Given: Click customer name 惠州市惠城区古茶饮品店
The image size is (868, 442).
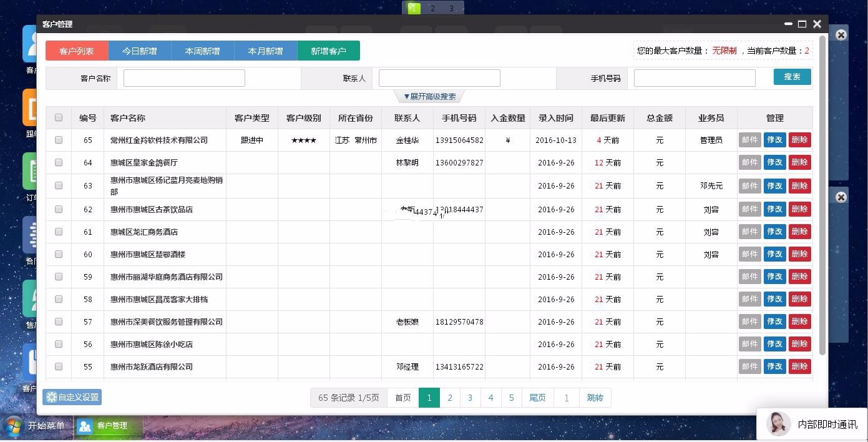Looking at the screenshot, I should 152,210.
